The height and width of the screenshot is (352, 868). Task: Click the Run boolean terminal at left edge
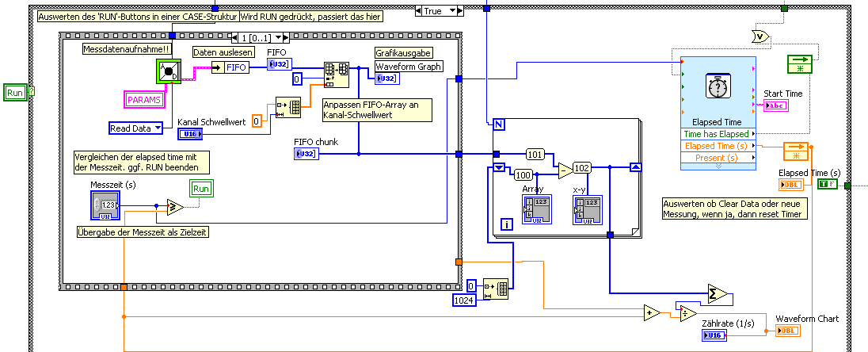[15, 93]
